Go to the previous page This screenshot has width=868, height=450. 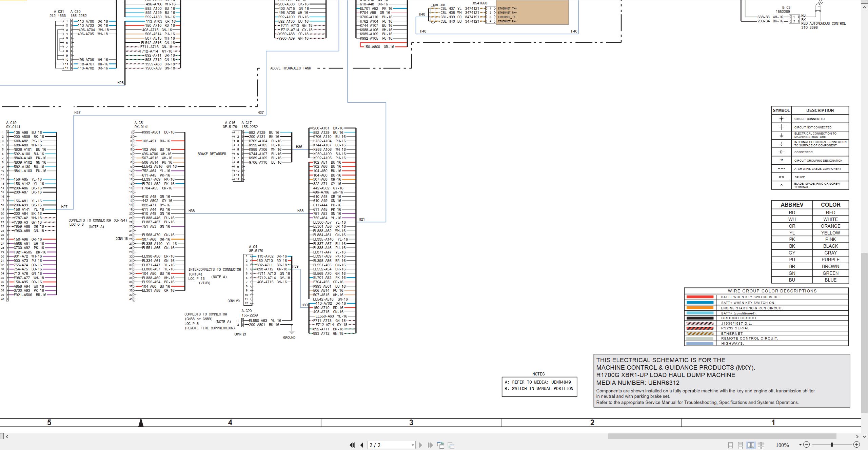coord(362,445)
